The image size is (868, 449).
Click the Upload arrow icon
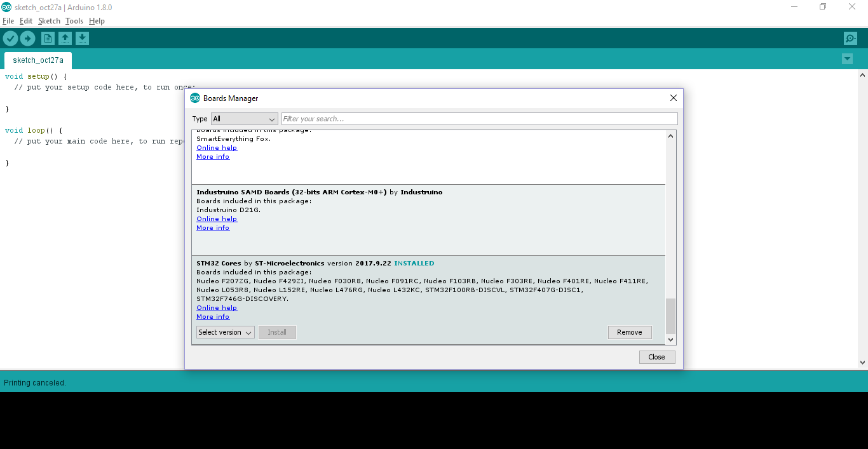click(27, 38)
